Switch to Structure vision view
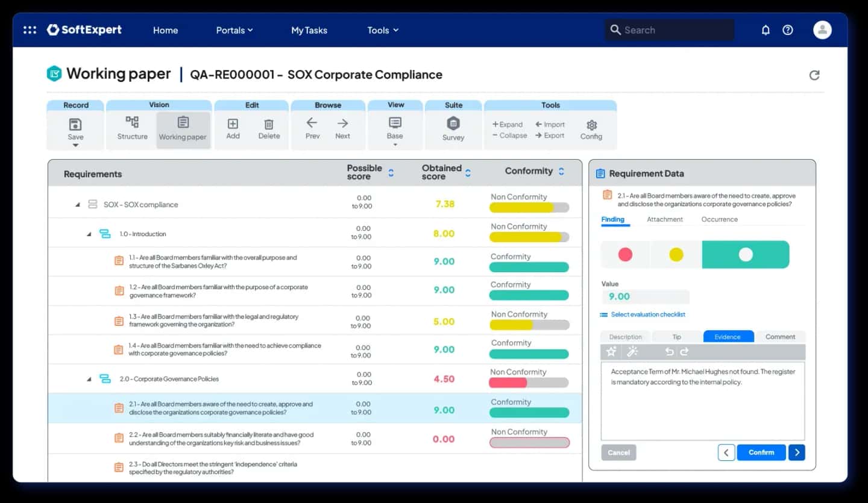Screen dimensions: 868x503 click(132, 128)
